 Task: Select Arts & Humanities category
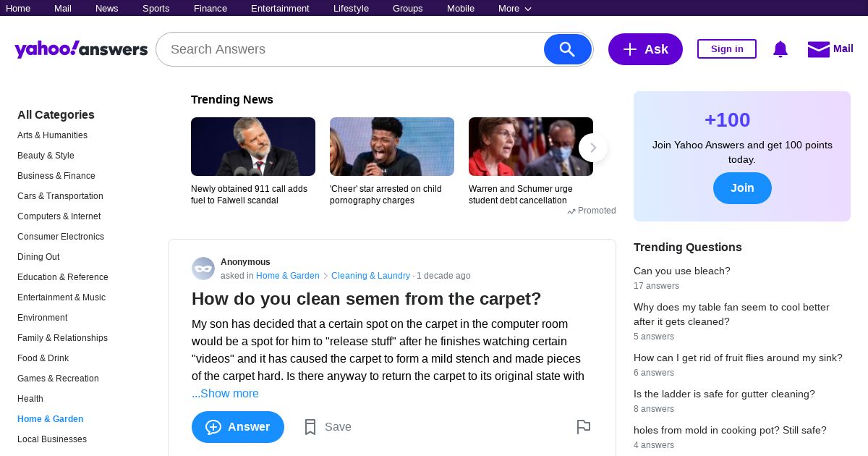(x=52, y=135)
